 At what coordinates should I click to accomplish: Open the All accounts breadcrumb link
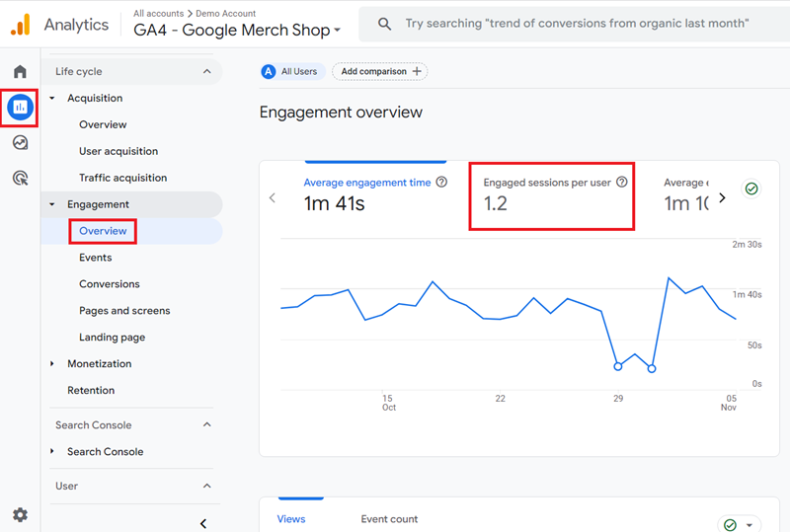click(x=158, y=14)
